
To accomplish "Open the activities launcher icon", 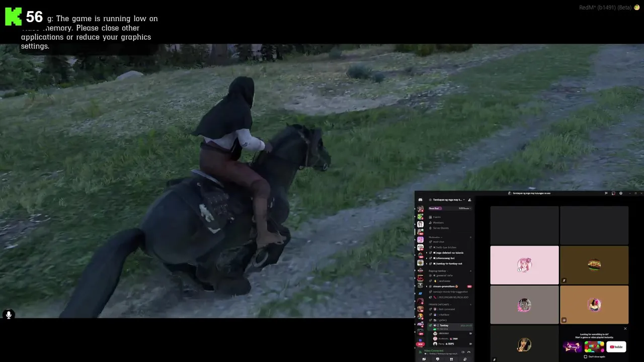I will click(451, 359).
